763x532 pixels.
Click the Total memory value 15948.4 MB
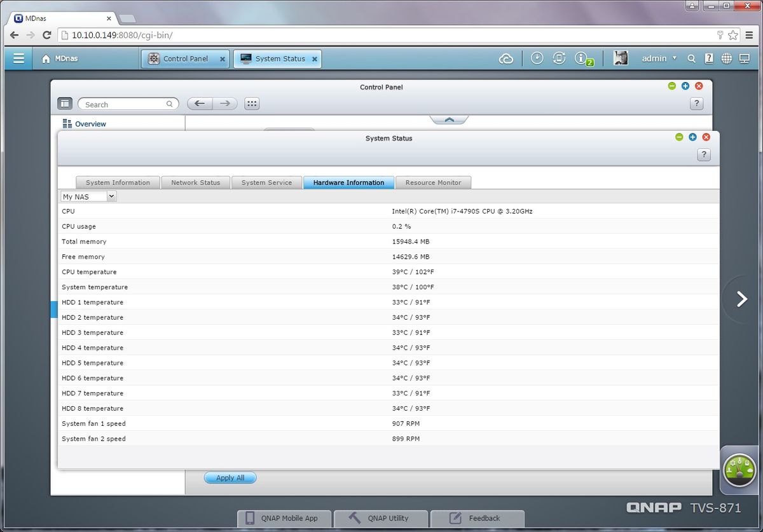click(411, 242)
